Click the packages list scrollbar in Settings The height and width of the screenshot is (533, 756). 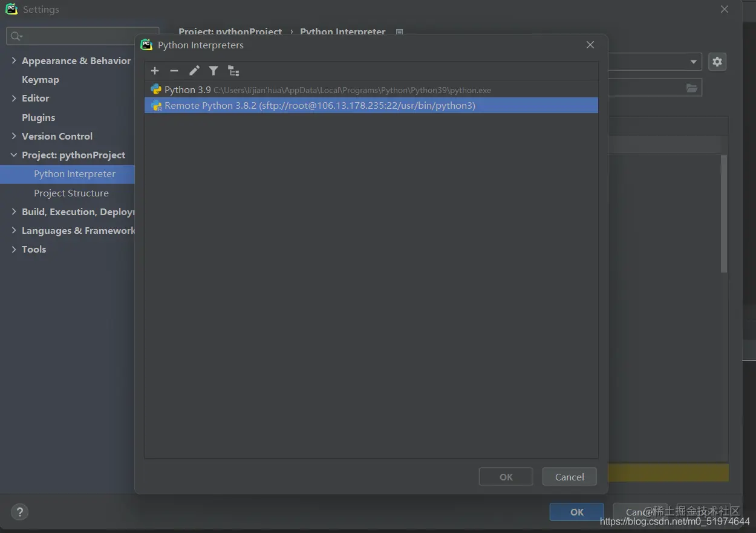click(x=724, y=213)
